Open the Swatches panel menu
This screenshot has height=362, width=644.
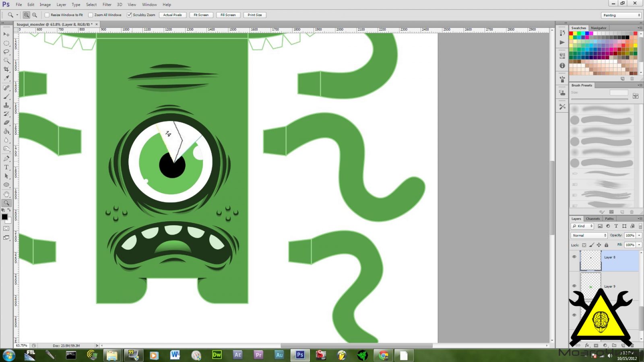(x=640, y=28)
